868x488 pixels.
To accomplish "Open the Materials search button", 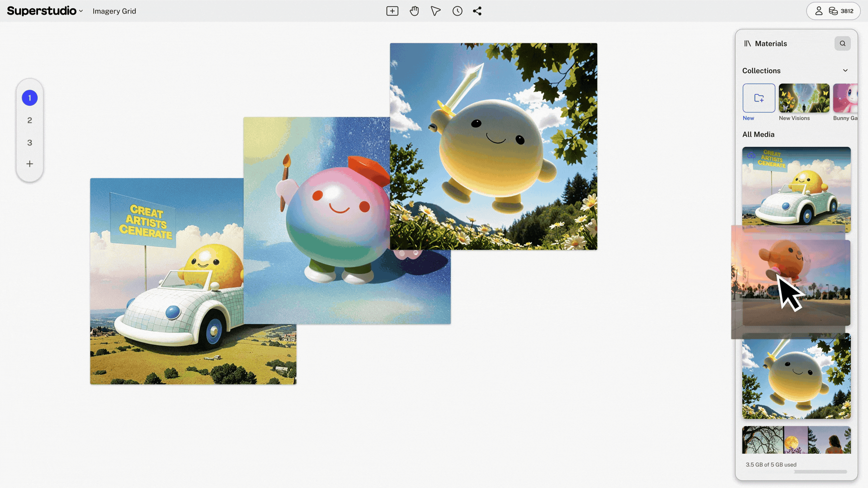I will [x=842, y=43].
